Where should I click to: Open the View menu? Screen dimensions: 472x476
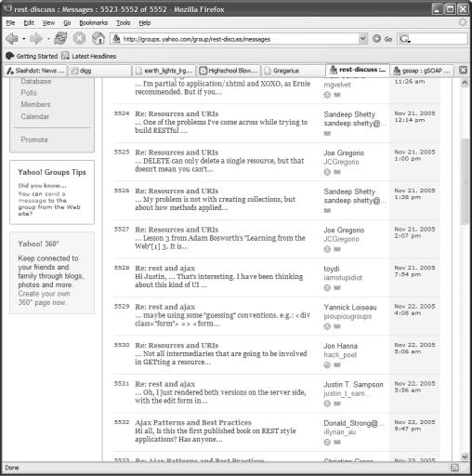click(48, 23)
